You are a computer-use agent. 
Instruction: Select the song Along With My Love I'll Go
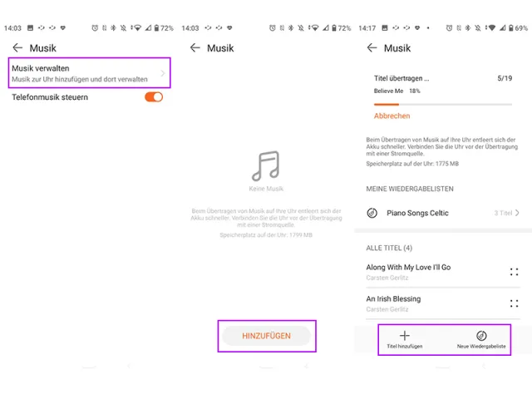click(x=408, y=268)
